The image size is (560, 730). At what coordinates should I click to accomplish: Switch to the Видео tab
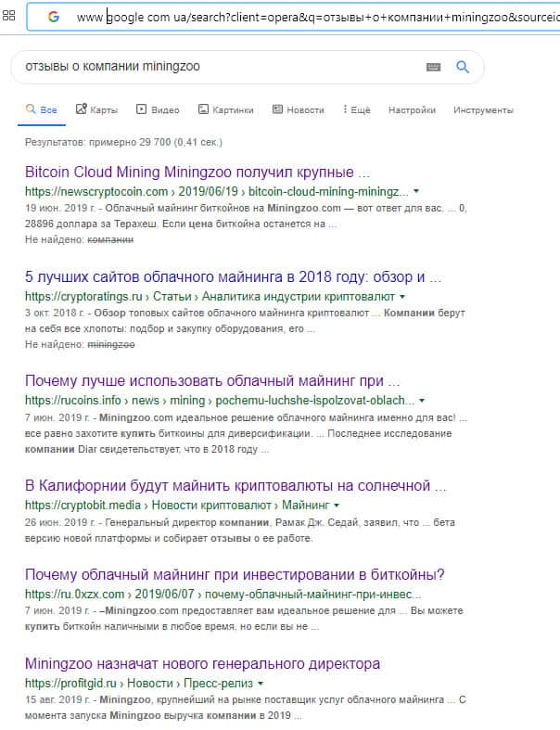(158, 109)
